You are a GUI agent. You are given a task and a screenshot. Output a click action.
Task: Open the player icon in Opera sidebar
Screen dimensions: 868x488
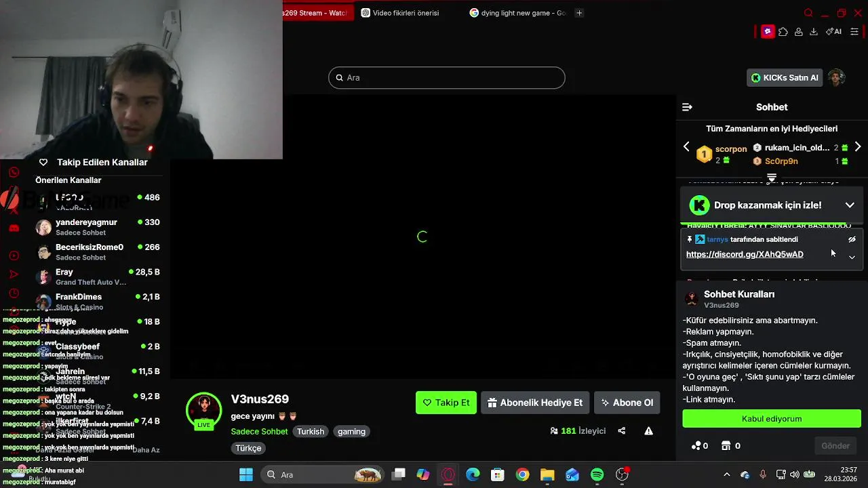click(14, 256)
